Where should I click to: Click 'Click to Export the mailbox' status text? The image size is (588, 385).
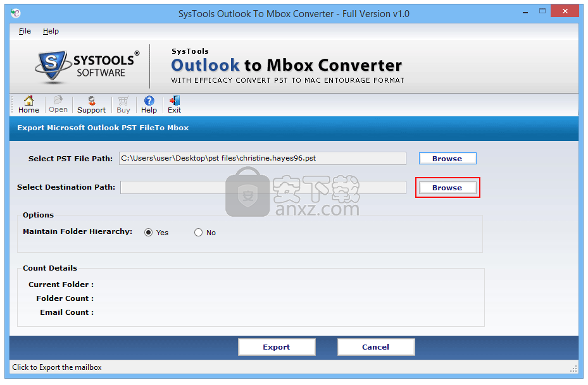point(56,367)
